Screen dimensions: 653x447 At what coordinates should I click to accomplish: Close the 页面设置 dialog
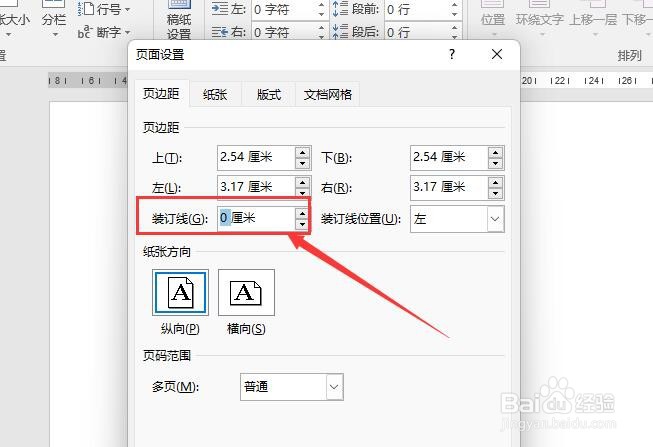[497, 54]
